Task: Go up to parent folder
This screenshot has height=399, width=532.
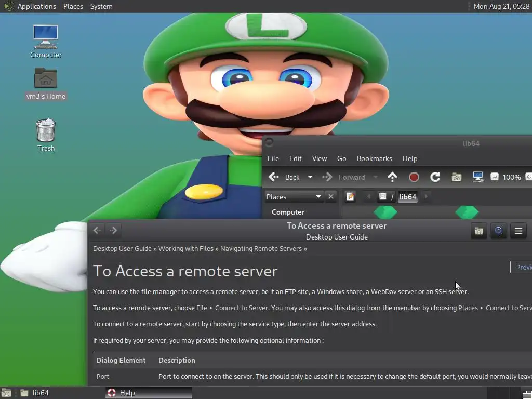Action: tap(392, 177)
